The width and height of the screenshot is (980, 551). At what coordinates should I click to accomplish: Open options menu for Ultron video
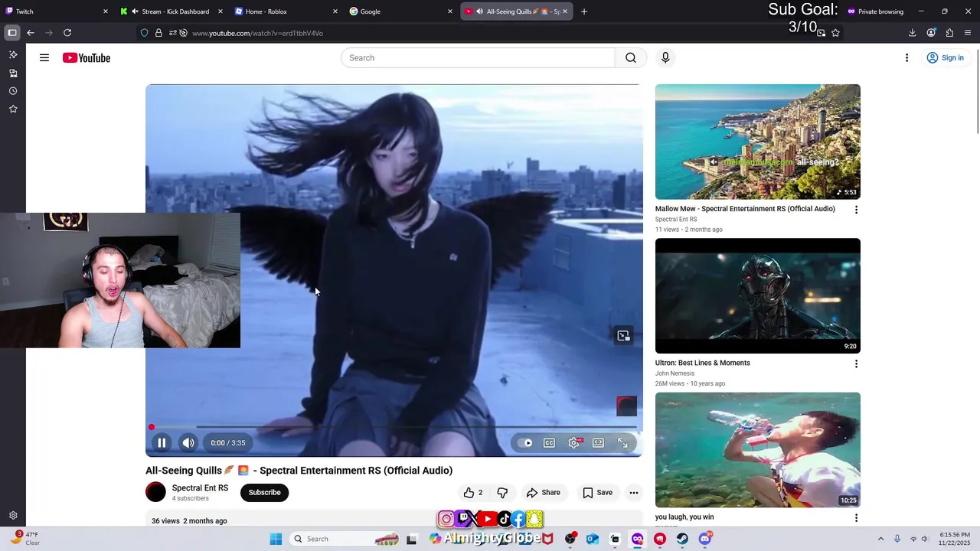pos(856,364)
